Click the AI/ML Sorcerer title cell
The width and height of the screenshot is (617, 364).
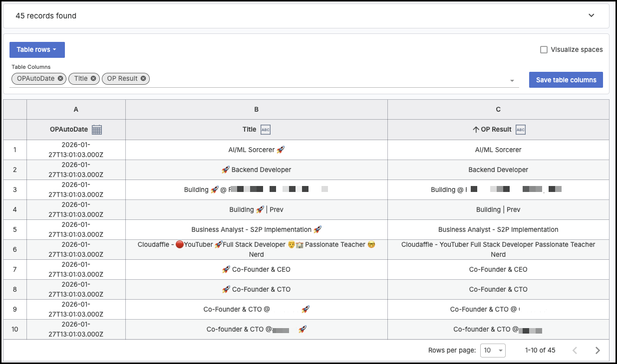[x=256, y=150]
